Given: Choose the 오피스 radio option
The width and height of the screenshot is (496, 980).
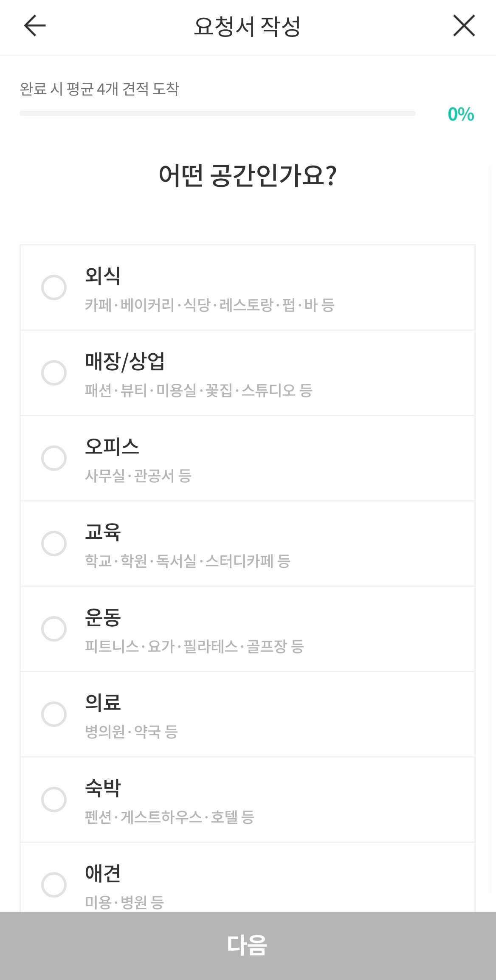Looking at the screenshot, I should 54,458.
